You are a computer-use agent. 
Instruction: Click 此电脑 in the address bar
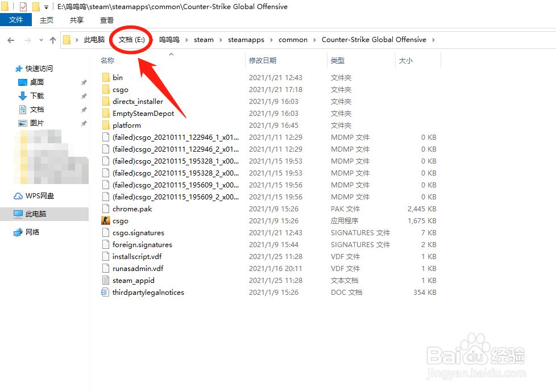tap(94, 40)
